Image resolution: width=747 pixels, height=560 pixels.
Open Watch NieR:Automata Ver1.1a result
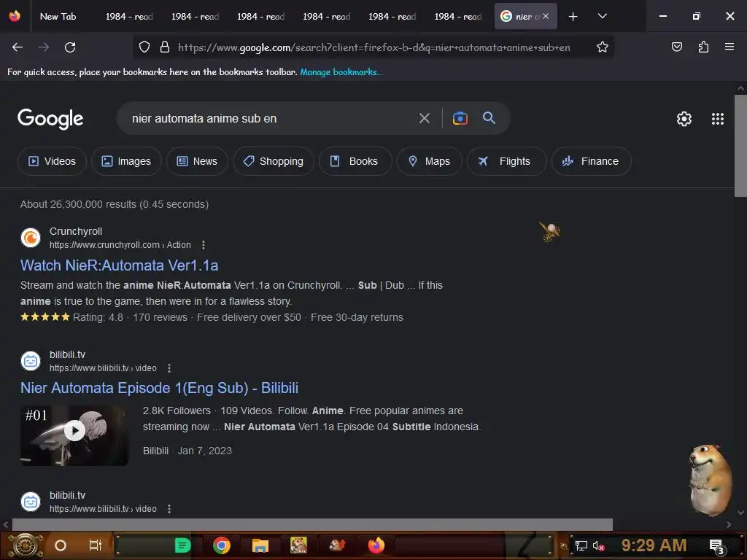click(119, 265)
